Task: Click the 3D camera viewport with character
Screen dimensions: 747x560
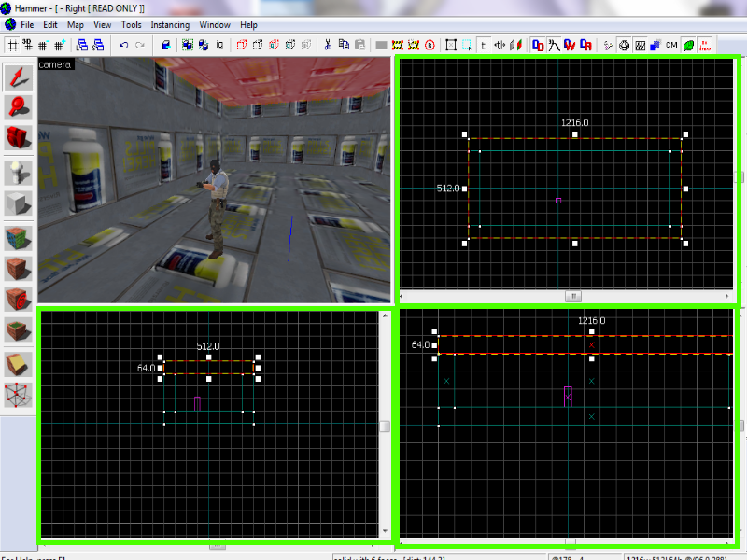Action: tap(214, 180)
